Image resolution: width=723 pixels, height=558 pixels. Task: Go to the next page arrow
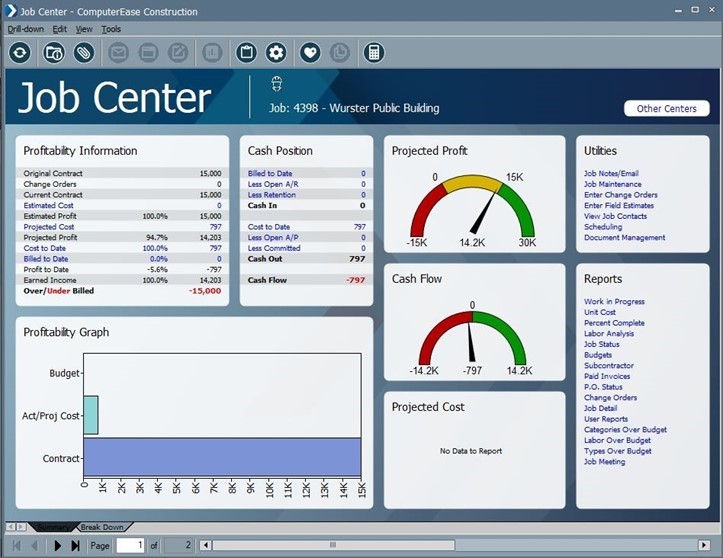(57, 545)
